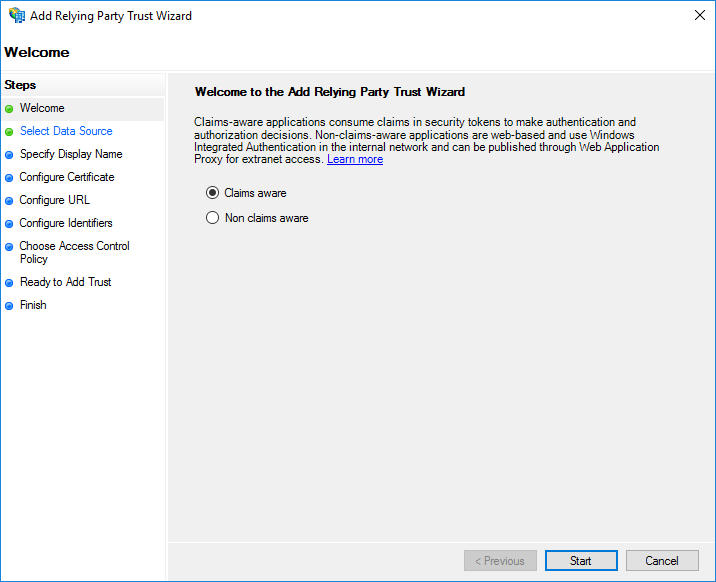Go to the Select Data Source step
716x582 pixels.
point(66,131)
